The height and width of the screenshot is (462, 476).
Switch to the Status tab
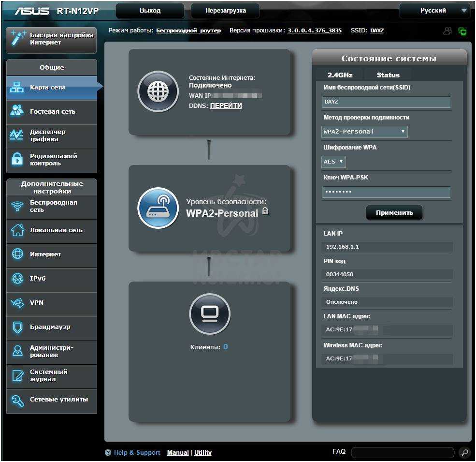pyautogui.click(x=388, y=75)
